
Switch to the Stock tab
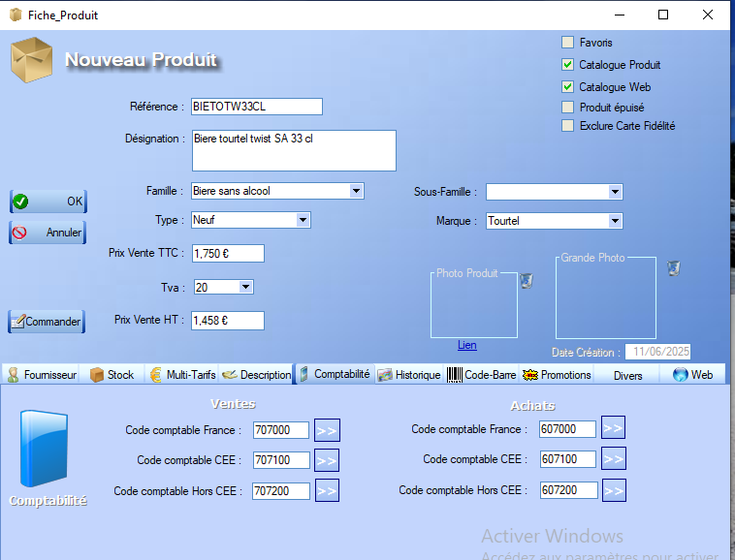point(112,375)
